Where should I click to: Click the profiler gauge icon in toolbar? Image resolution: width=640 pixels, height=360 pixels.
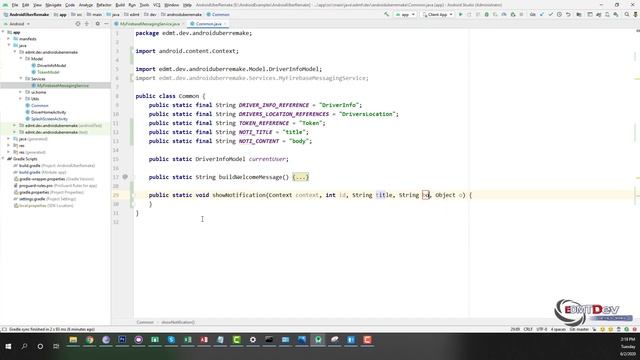[504, 14]
